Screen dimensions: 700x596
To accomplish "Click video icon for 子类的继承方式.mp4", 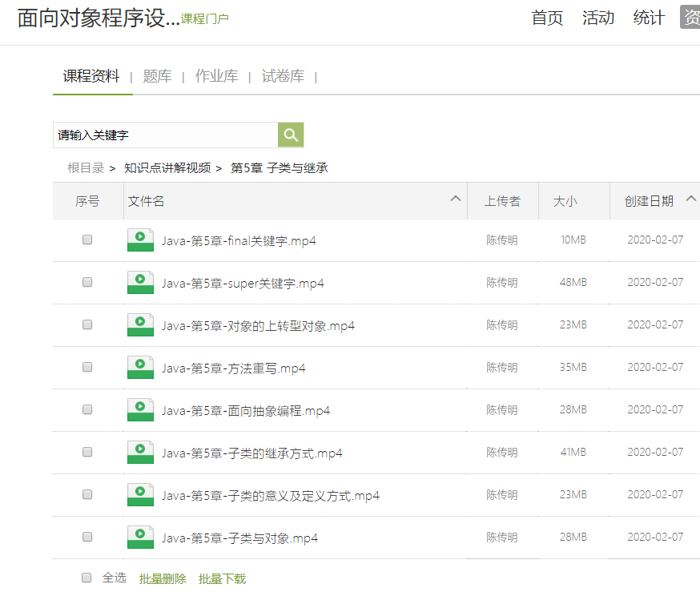I will 140,452.
